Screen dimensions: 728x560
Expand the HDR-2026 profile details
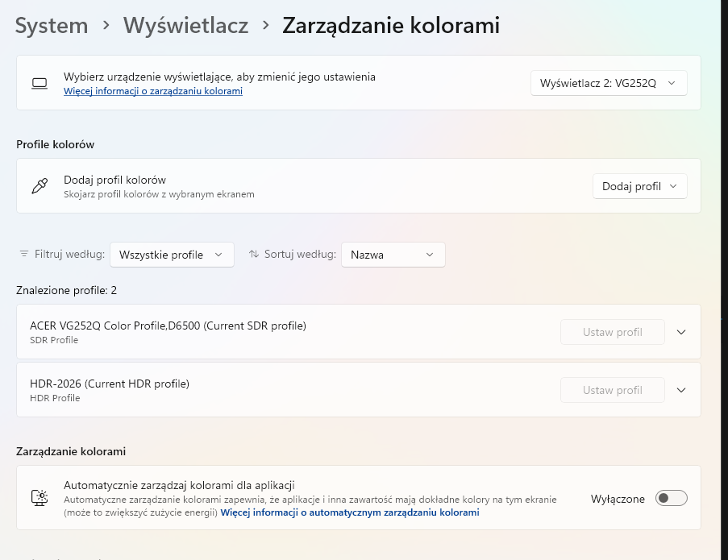tap(681, 390)
